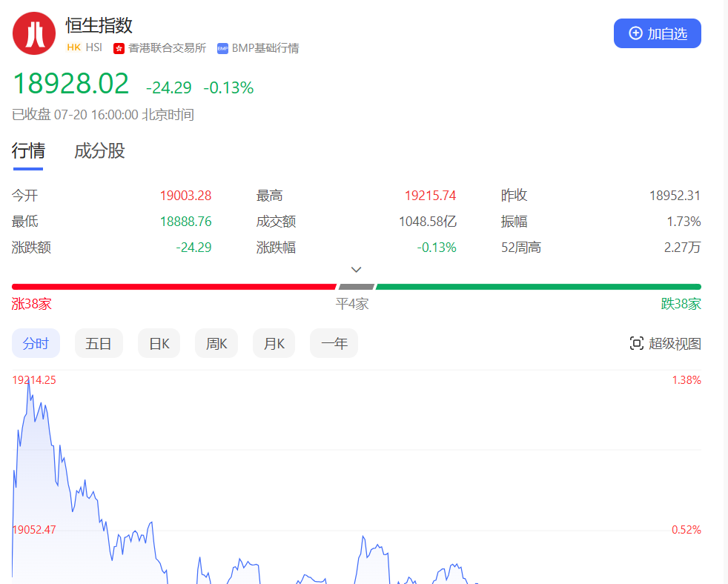The height and width of the screenshot is (584, 728).
Task: Click the 昨收 value 18952.31
Action: (675, 196)
